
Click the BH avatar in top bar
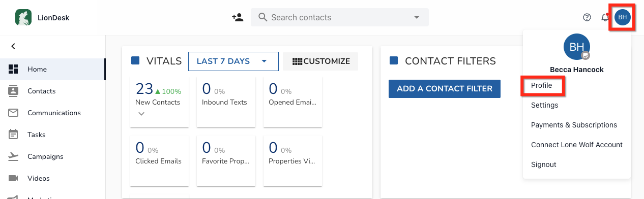tap(622, 17)
